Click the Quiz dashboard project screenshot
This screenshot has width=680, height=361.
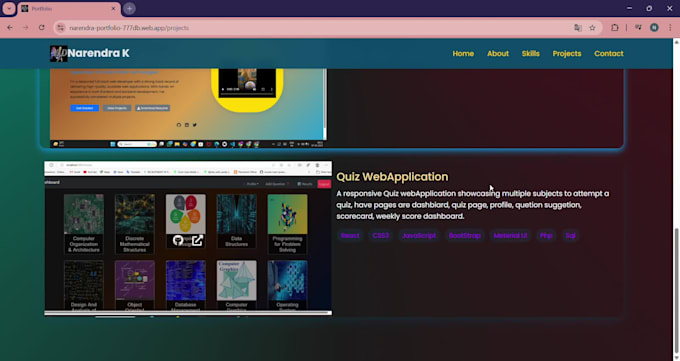click(188, 238)
